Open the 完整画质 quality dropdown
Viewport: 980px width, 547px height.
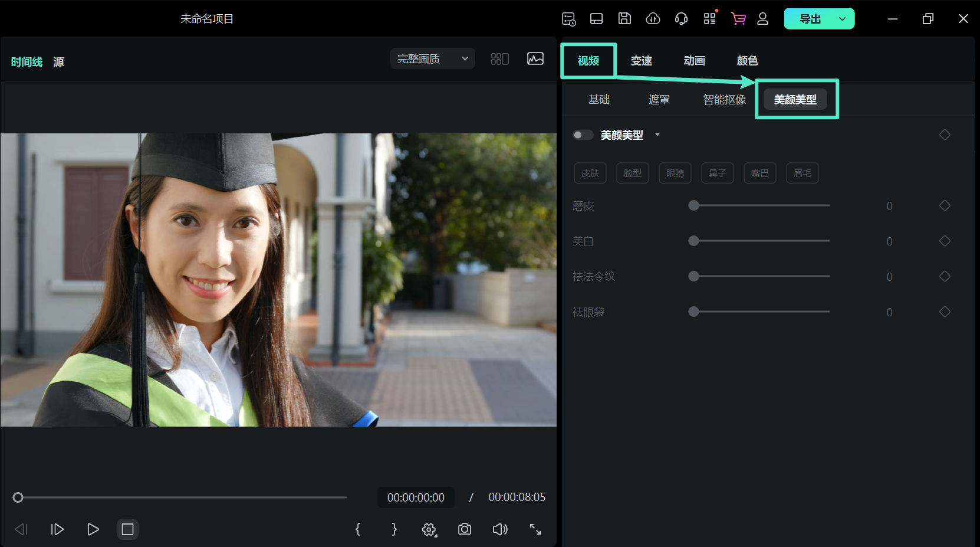pyautogui.click(x=432, y=59)
